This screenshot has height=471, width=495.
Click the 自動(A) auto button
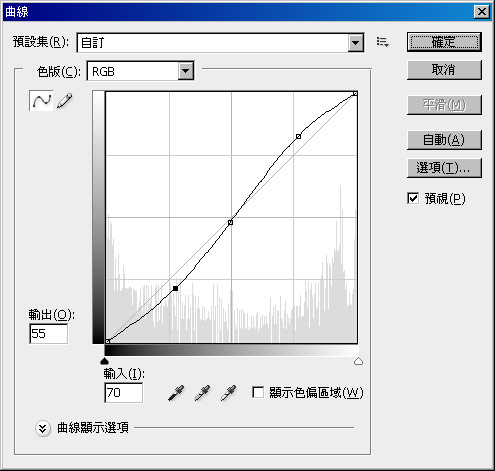tap(444, 140)
